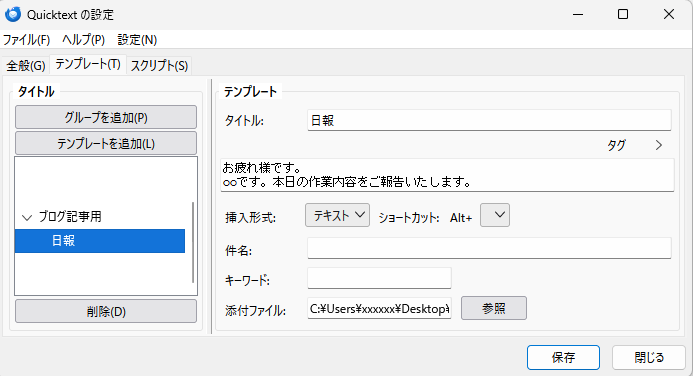Click the Thunderbird icon in title bar
693x376 pixels.
pyautogui.click(x=13, y=14)
